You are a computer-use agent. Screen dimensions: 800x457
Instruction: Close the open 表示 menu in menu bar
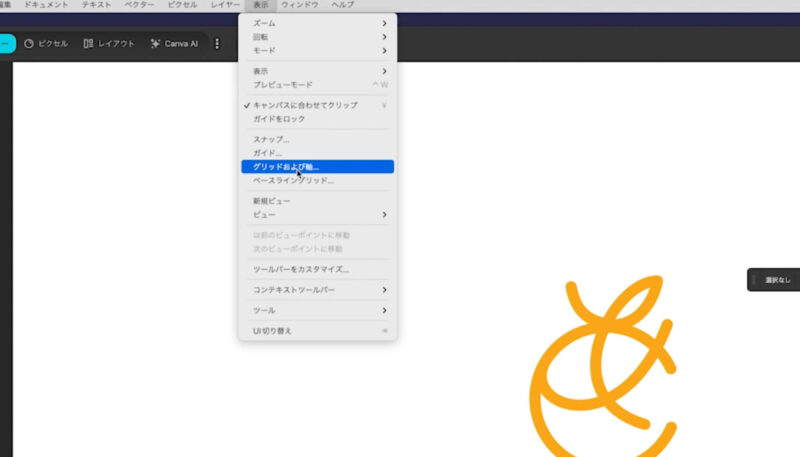[261, 5]
